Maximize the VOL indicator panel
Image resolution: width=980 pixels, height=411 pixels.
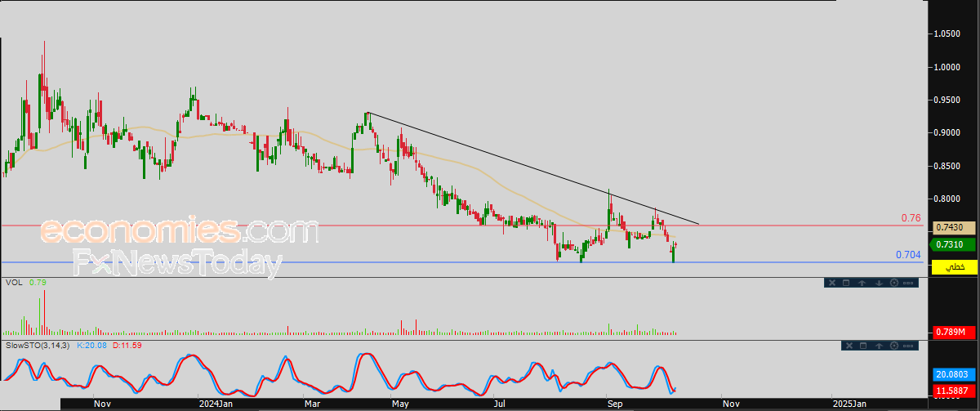pos(846,283)
